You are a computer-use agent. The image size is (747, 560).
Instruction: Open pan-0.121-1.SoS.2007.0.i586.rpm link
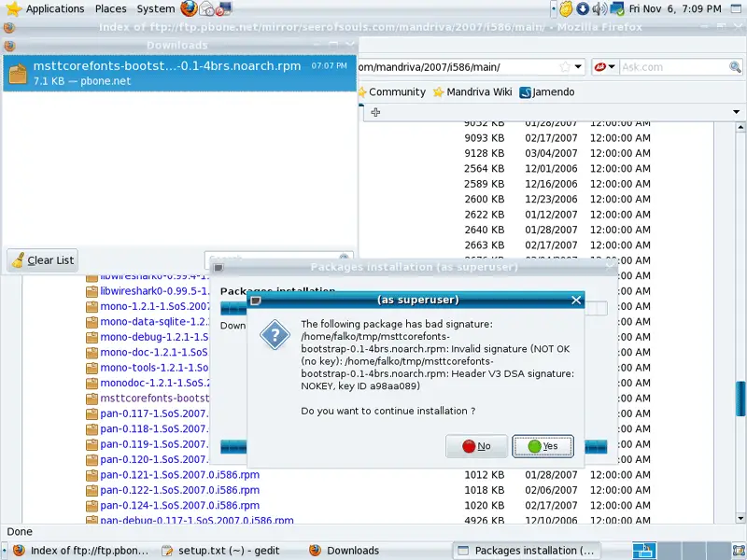pyautogui.click(x=179, y=475)
